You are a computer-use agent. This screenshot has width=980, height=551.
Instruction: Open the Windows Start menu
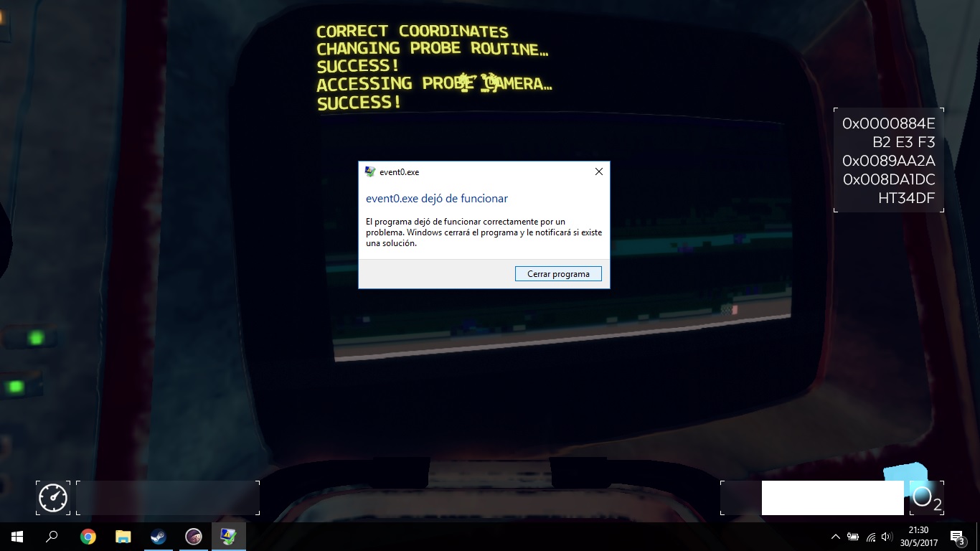(x=17, y=537)
